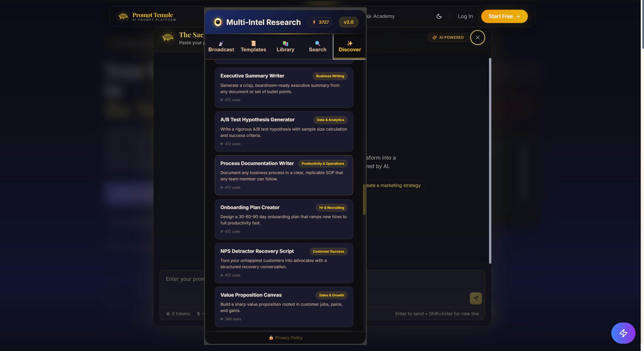Expand uses under Onboarding Plan Creator
Viewport: 644px width, 351px height.
231,231
